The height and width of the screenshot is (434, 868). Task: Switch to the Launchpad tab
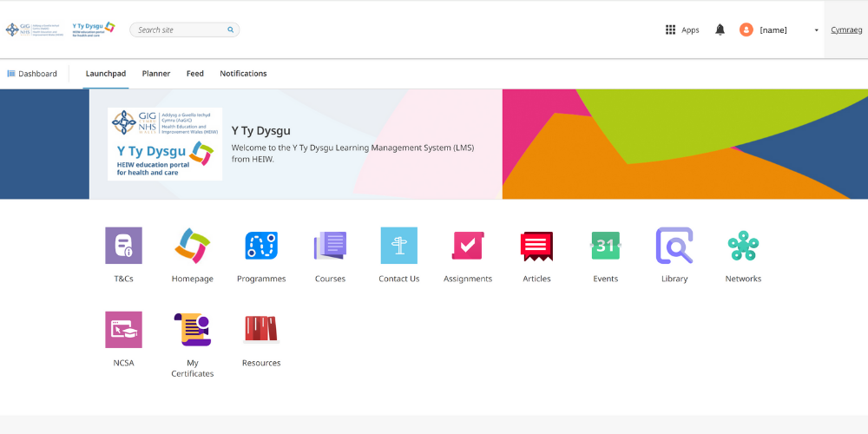106,74
